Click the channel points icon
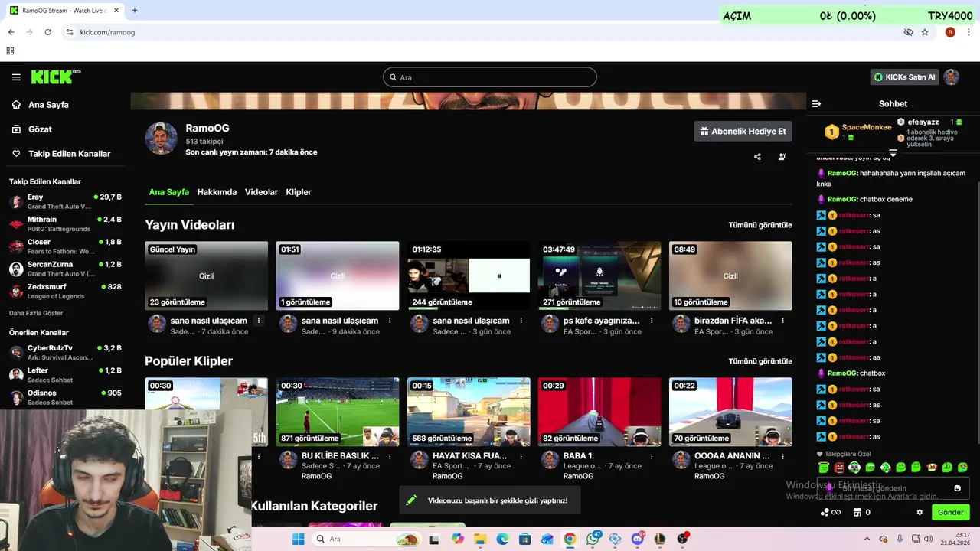This screenshot has width=980, height=551. pyautogui.click(x=830, y=513)
